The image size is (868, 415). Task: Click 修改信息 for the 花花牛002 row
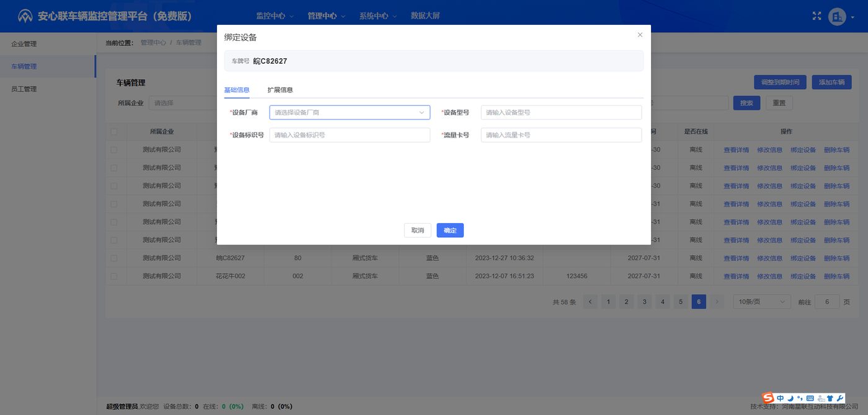pyautogui.click(x=769, y=276)
